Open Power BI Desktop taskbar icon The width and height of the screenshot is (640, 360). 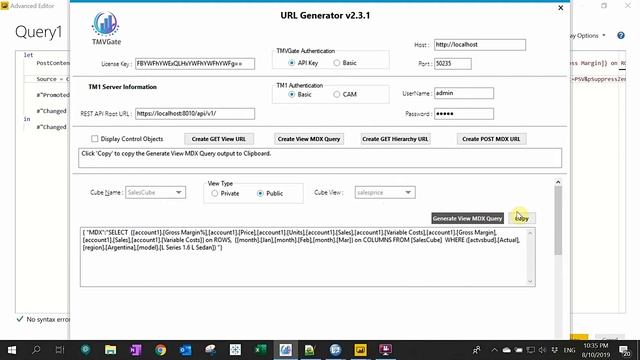(360, 350)
